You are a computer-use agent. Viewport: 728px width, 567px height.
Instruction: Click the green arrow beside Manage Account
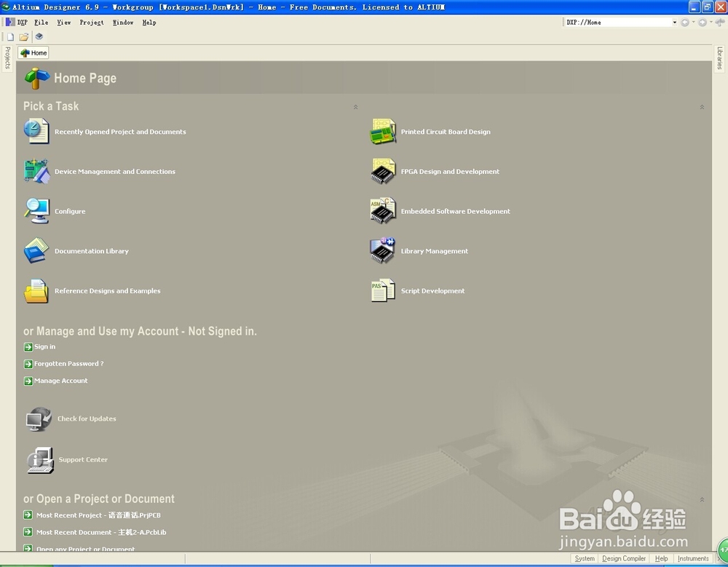pyautogui.click(x=28, y=381)
